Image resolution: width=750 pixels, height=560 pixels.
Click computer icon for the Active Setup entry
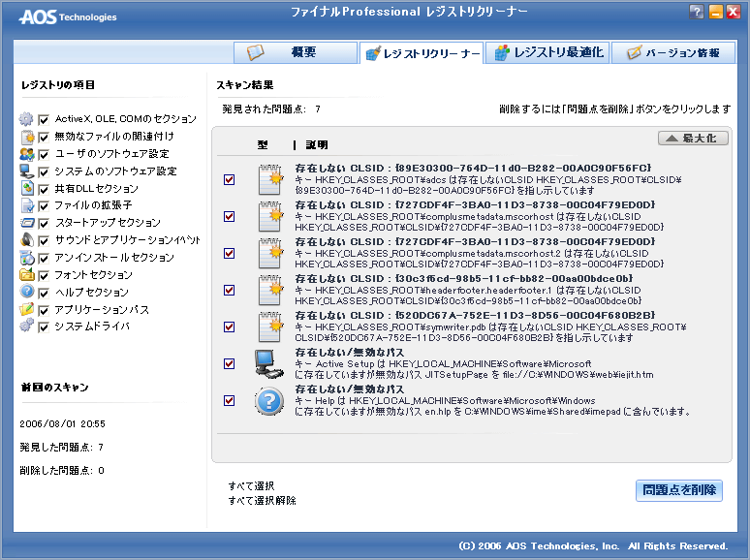coord(269,363)
